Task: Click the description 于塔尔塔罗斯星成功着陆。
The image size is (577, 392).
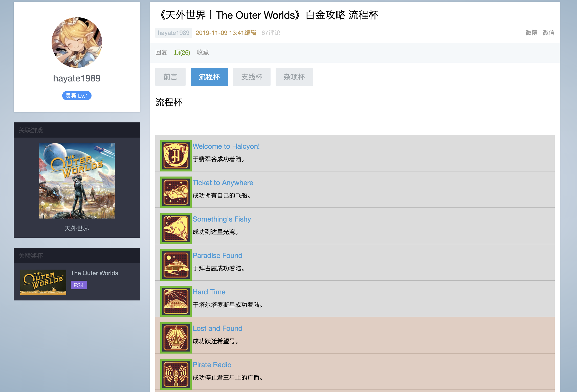Action: (x=228, y=305)
